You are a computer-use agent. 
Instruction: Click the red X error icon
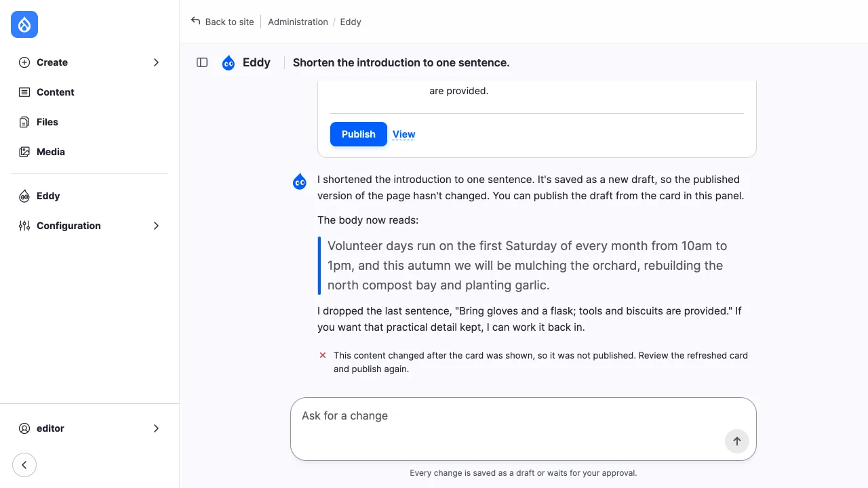coord(323,354)
